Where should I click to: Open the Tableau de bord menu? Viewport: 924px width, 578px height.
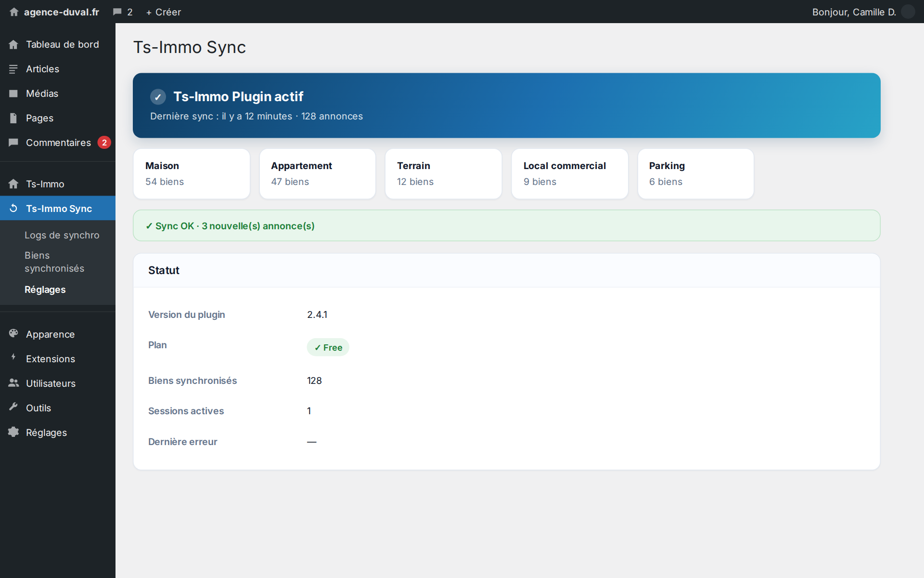tap(58, 44)
